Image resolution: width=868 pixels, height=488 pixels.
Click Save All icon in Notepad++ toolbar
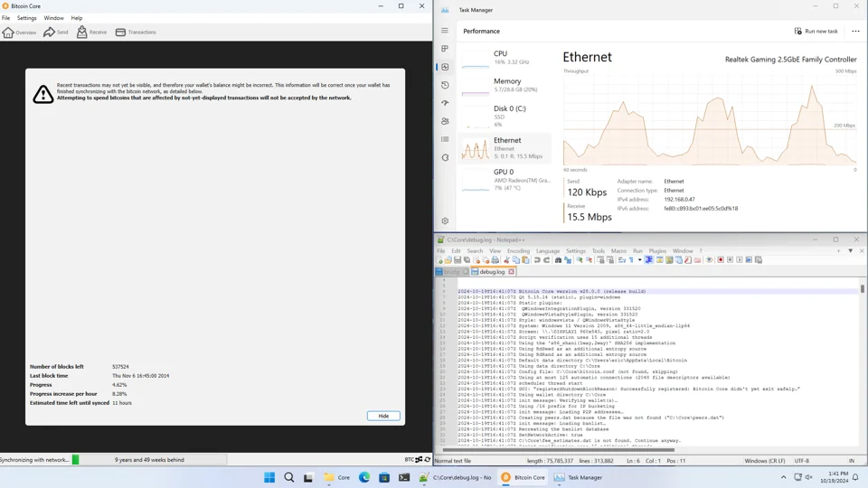point(467,260)
